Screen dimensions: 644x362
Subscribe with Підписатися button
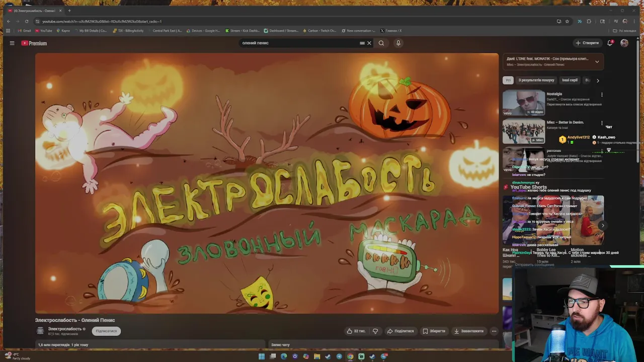106,331
